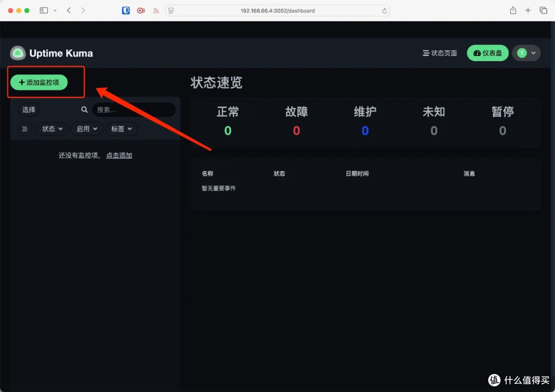555x392 pixels.
Task: Click the green T user avatar
Action: [522, 53]
